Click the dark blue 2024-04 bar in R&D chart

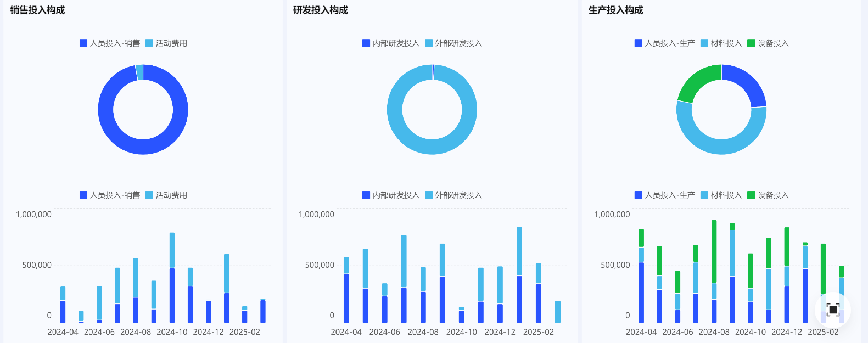point(346,299)
